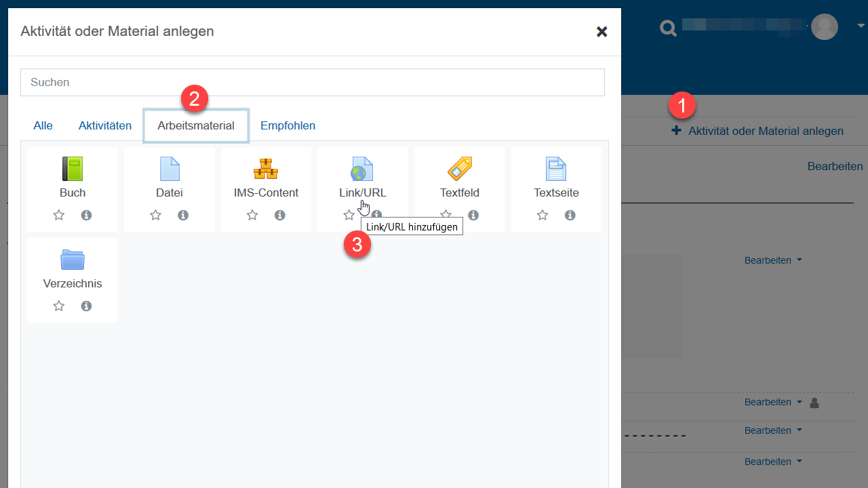The height and width of the screenshot is (488, 868).
Task: Choose the Datei file icon
Action: (170, 169)
